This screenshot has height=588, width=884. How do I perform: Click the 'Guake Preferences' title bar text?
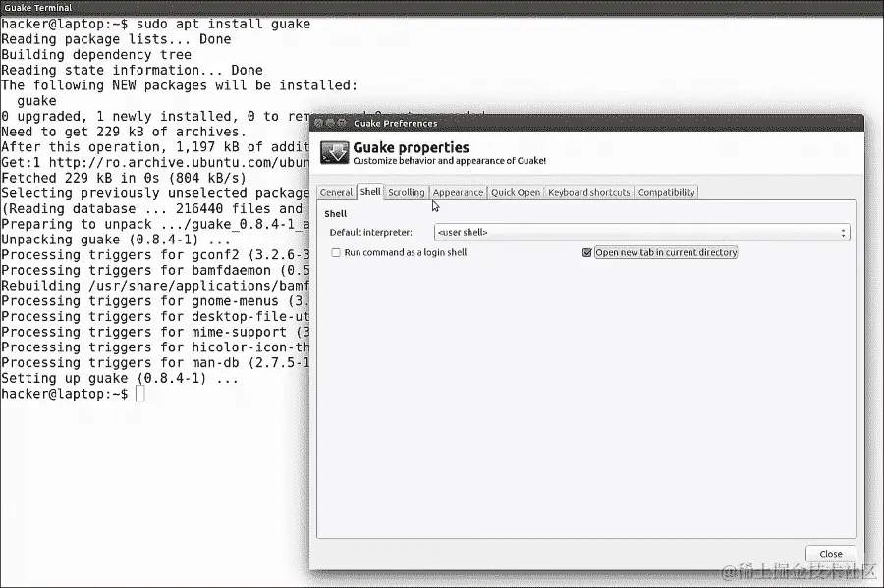click(395, 124)
